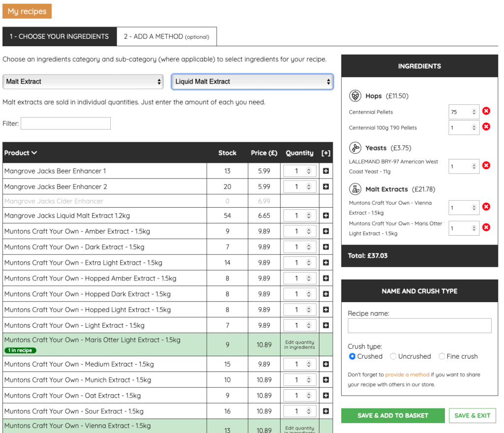Select the Uncrushed crush type

click(x=393, y=356)
